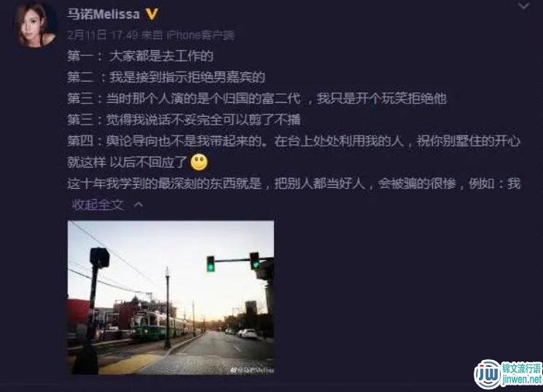Open the street tram photo thumbnail
The width and height of the screenshot is (543, 392).
171,297
